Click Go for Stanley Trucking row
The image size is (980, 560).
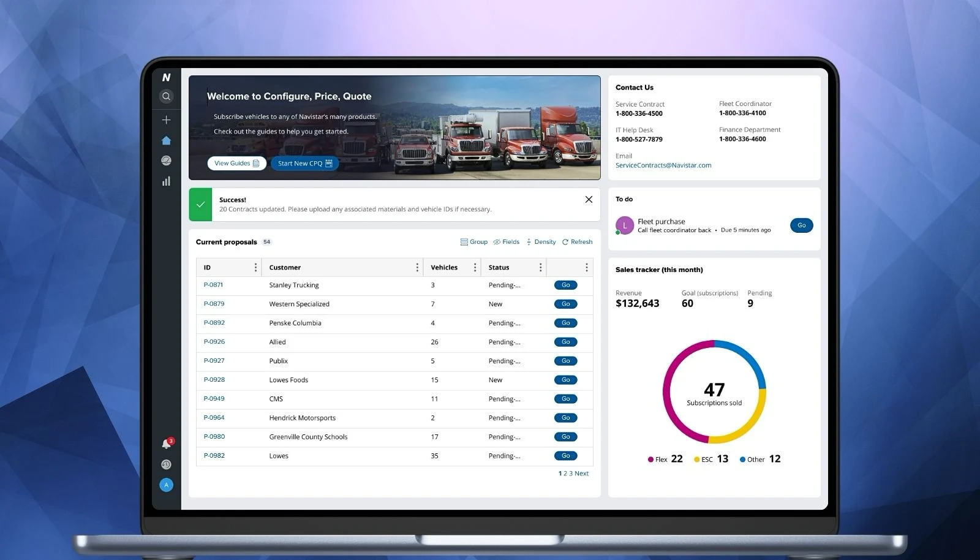(565, 285)
